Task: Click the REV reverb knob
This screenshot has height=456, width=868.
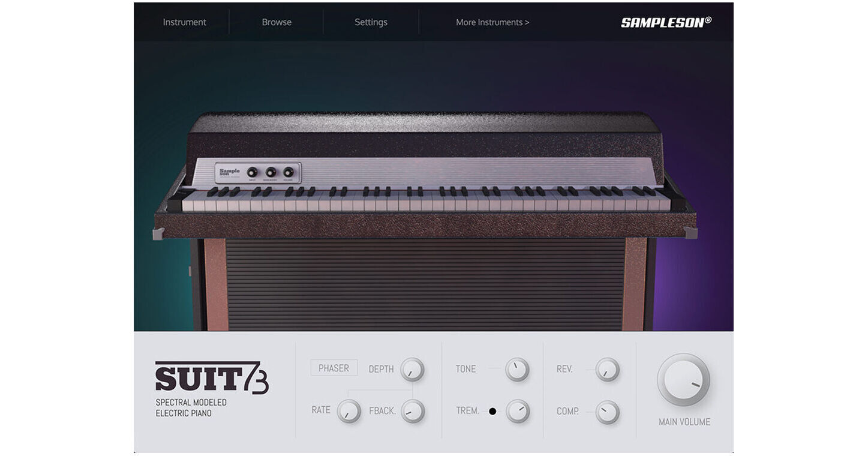Action: coord(606,370)
